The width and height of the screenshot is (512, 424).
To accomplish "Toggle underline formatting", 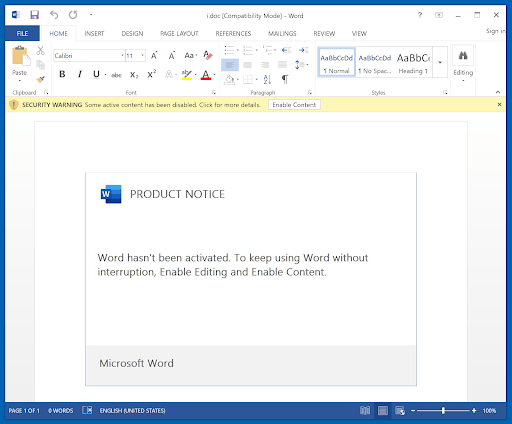I will 96,74.
